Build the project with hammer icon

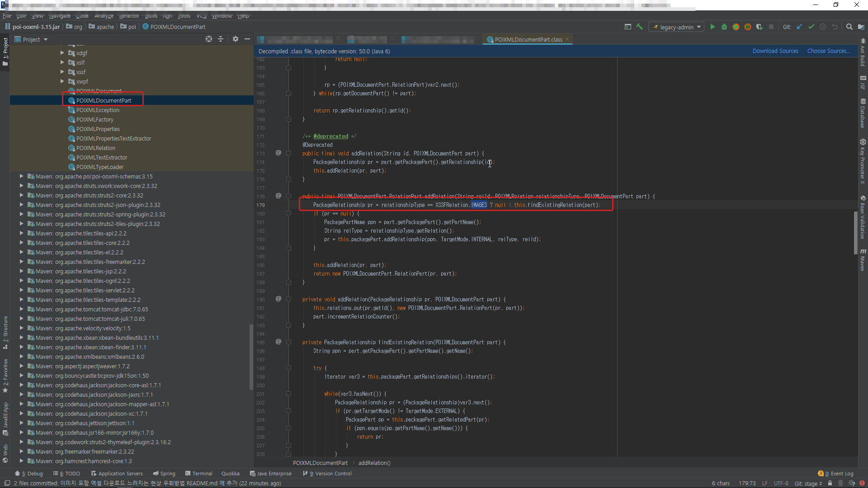(640, 27)
